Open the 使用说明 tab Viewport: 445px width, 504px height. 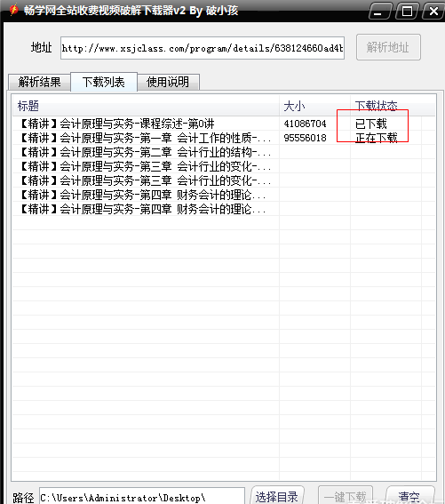point(168,82)
